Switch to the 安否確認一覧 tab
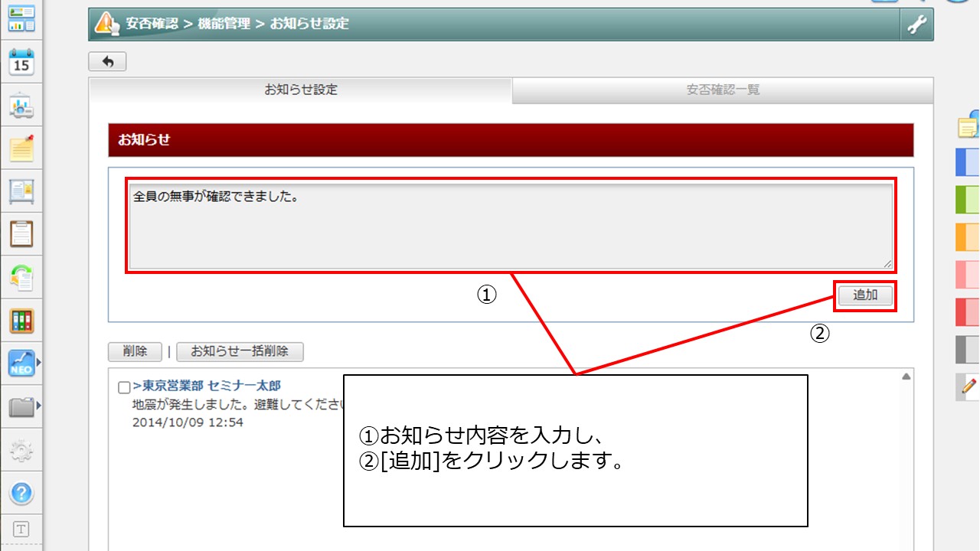Viewport: 980px width, 551px height. (723, 90)
